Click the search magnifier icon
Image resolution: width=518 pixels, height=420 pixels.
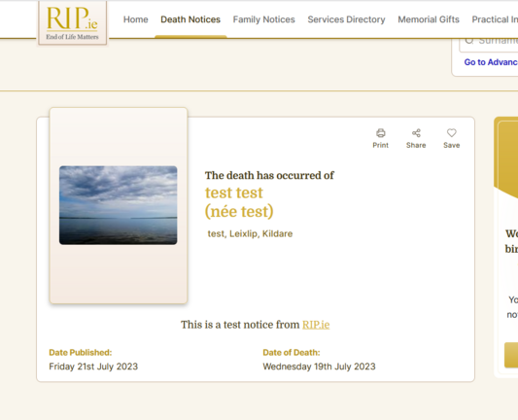click(469, 40)
